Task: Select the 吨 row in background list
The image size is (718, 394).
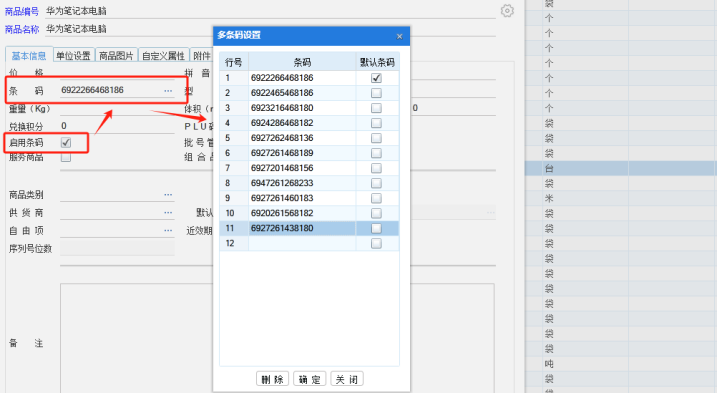Action: (x=620, y=364)
